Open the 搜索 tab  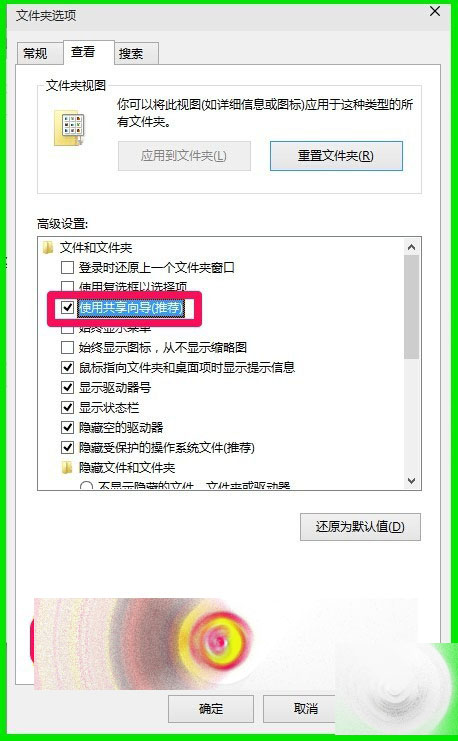131,53
